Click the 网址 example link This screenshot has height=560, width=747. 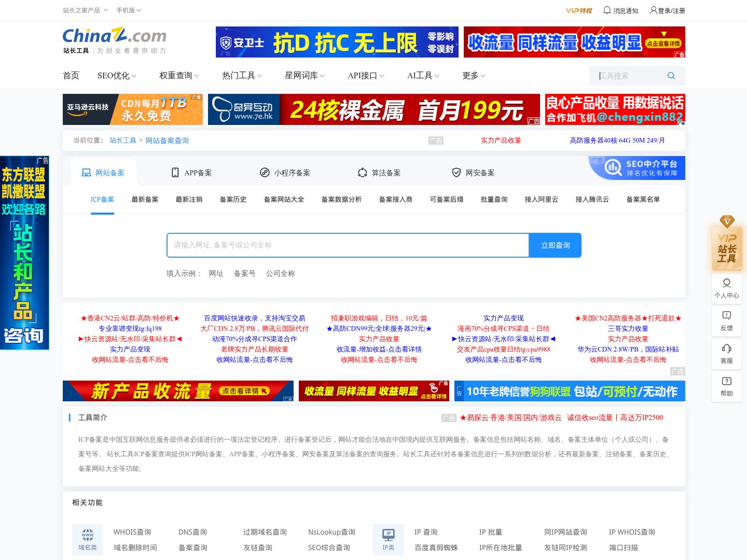coord(216,274)
